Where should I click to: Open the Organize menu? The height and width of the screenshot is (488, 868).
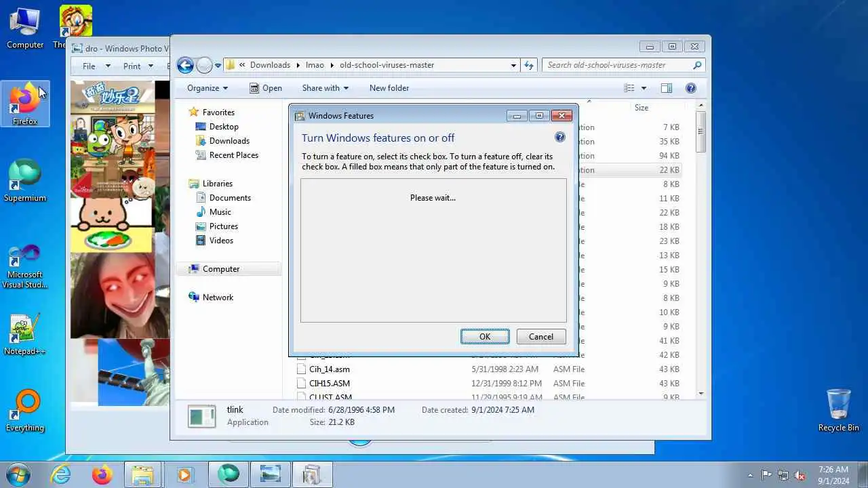208,88
